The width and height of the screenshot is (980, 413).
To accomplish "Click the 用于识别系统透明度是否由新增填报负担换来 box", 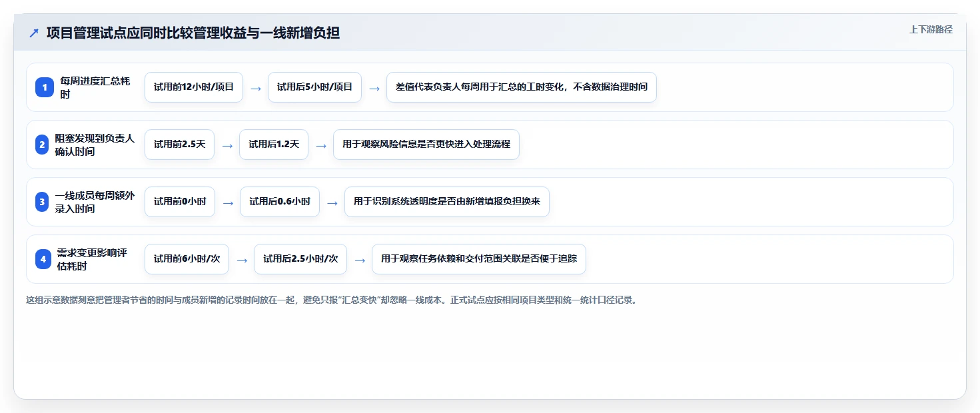I will [447, 202].
